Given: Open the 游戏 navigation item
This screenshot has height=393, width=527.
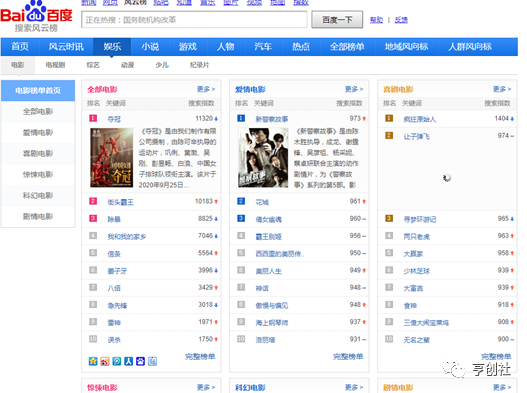Looking at the screenshot, I should [x=188, y=47].
